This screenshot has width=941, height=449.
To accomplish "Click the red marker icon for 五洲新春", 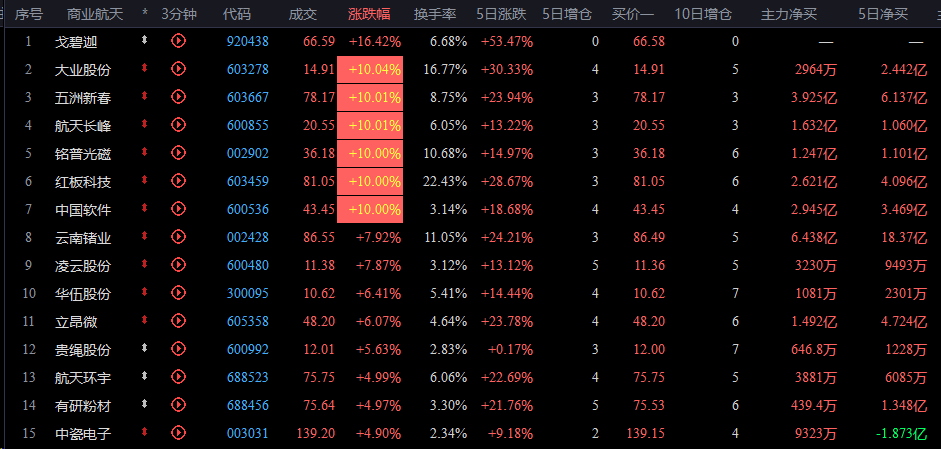I will (x=144, y=96).
